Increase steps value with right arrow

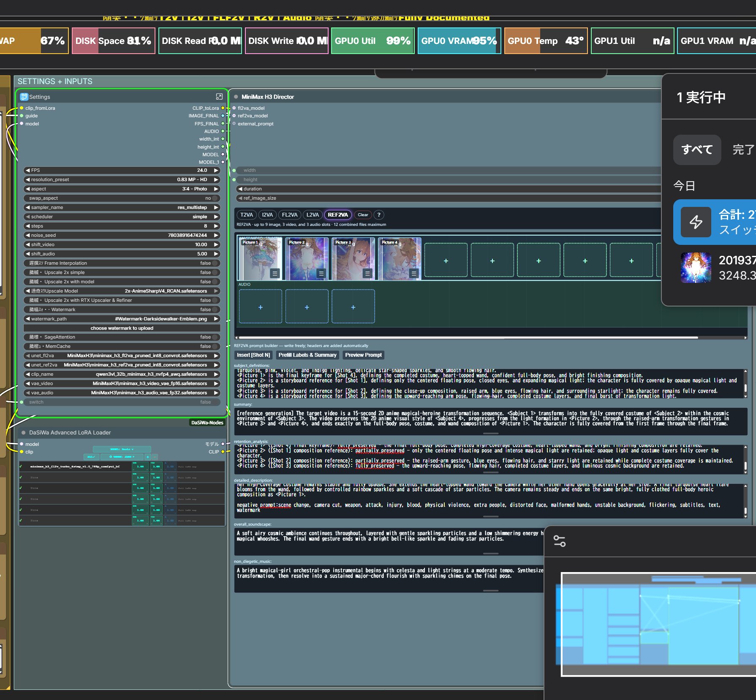coord(216,226)
